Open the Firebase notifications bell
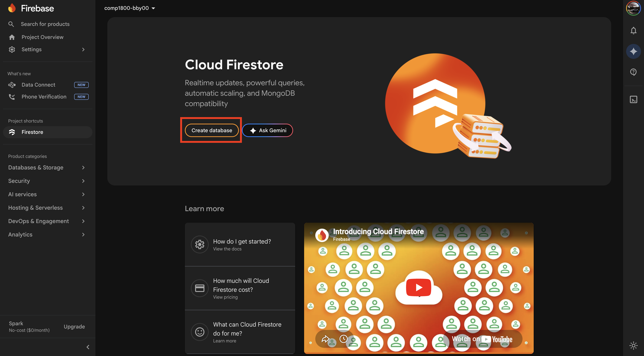 [633, 31]
